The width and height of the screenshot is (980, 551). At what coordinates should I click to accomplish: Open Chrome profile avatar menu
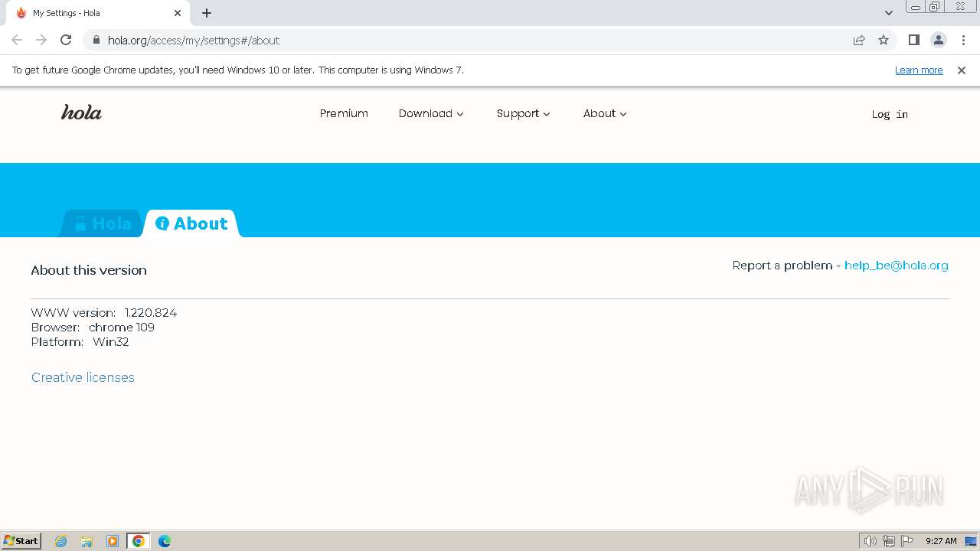938,40
